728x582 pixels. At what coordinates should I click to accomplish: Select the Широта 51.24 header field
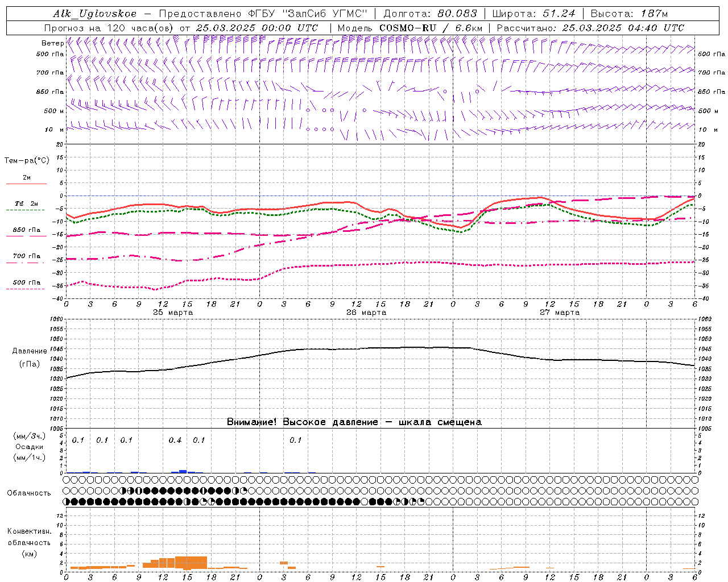(x=533, y=14)
